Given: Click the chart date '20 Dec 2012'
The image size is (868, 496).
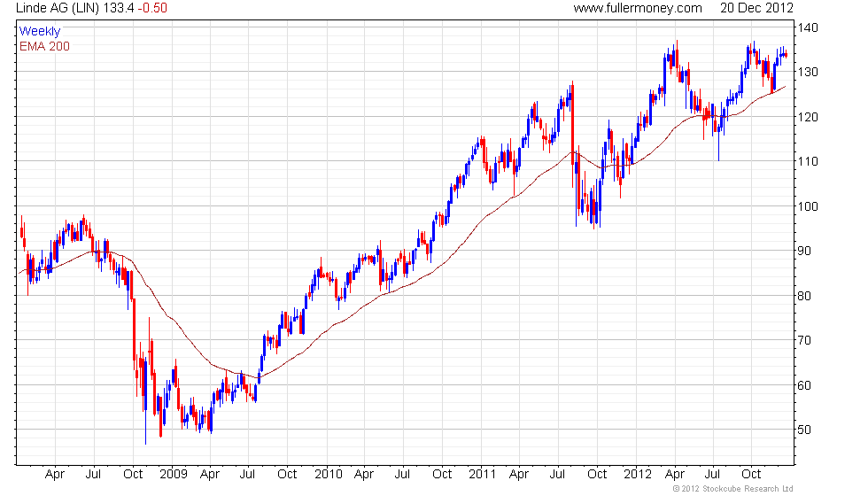Looking at the screenshot, I should tap(756, 8).
